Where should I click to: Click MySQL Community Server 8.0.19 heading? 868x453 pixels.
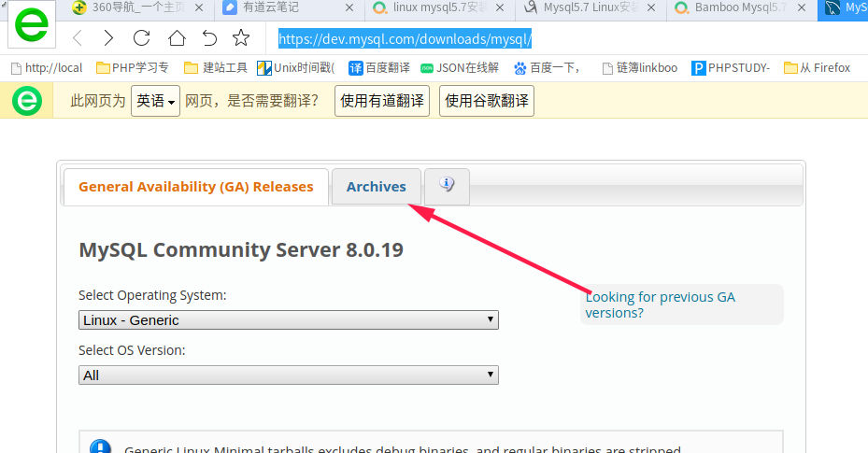(241, 250)
